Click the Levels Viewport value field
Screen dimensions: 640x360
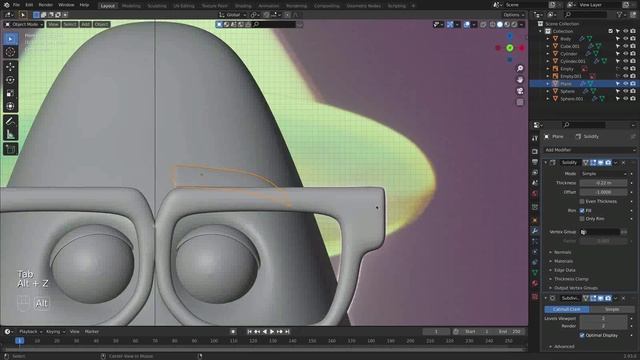(604, 318)
